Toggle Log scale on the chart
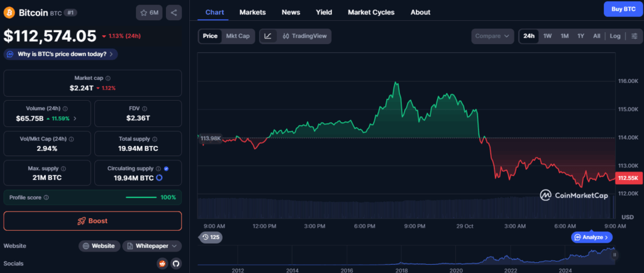Viewport: 644px width, 273px height. coord(614,36)
